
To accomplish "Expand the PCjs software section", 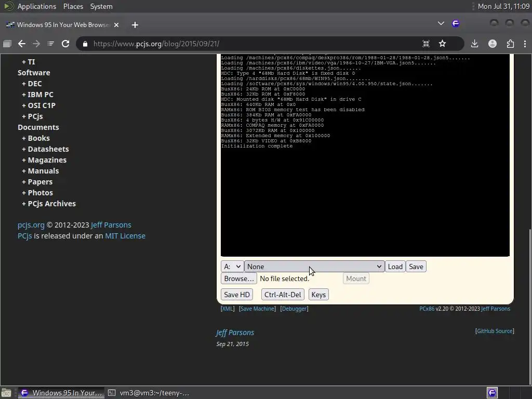I will pos(32,116).
